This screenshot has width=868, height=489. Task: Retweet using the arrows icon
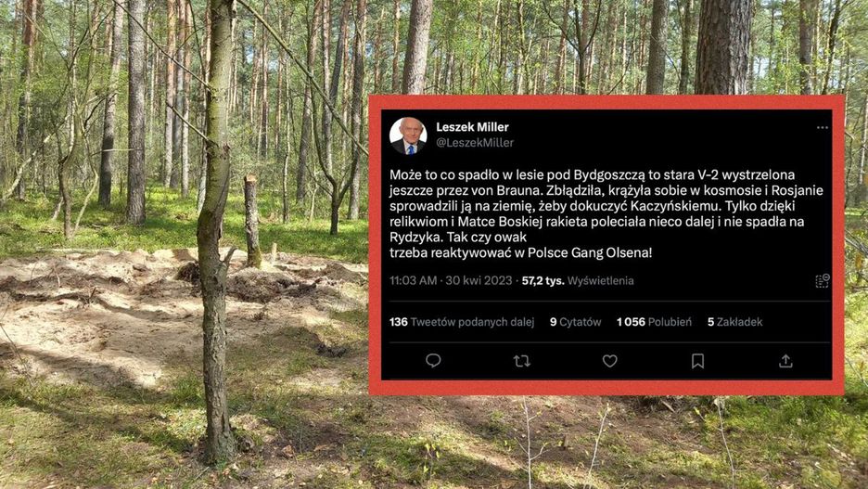pos(521,361)
